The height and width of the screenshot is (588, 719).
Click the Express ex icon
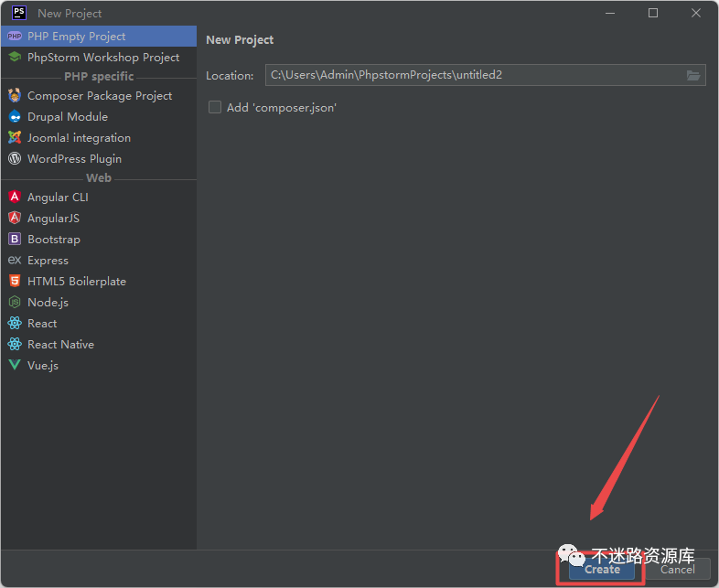[x=15, y=260]
